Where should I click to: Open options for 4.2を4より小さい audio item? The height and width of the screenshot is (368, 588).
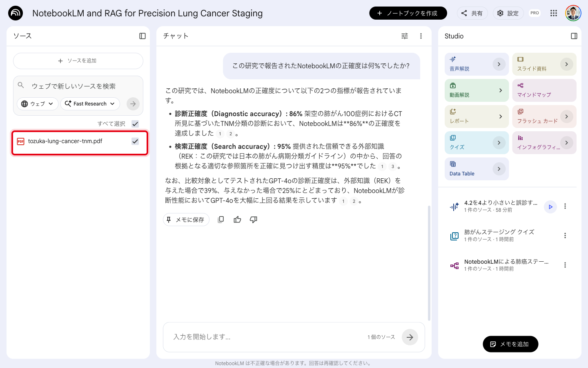tap(565, 206)
